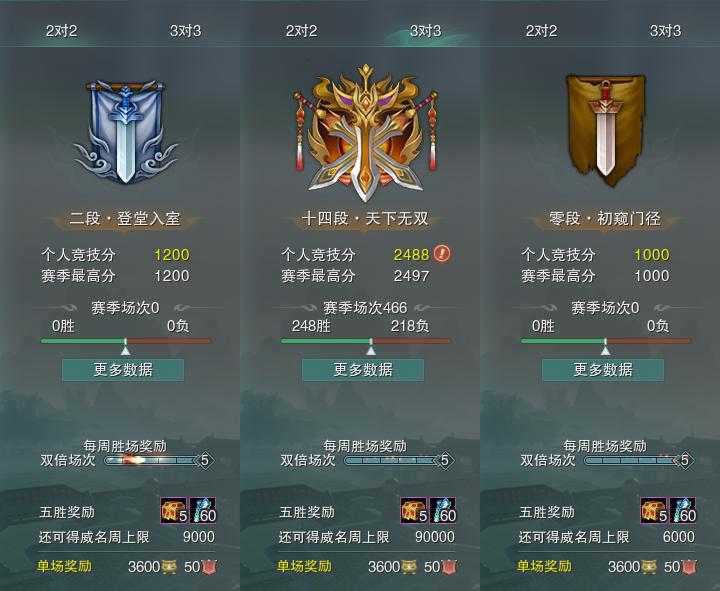Click the brown sword banner 零段 emblem
The height and width of the screenshot is (591, 720).
[x=606, y=130]
